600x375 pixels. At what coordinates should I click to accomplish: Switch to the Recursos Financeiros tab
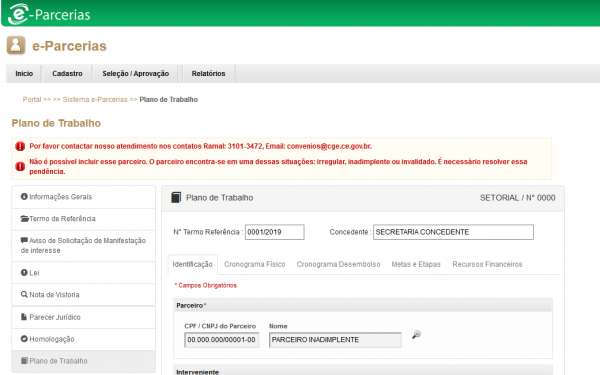point(487,264)
